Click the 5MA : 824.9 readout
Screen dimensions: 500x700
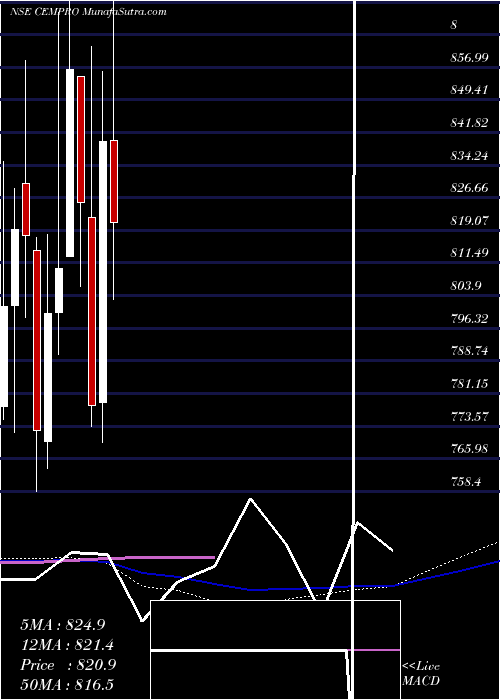click(x=63, y=625)
